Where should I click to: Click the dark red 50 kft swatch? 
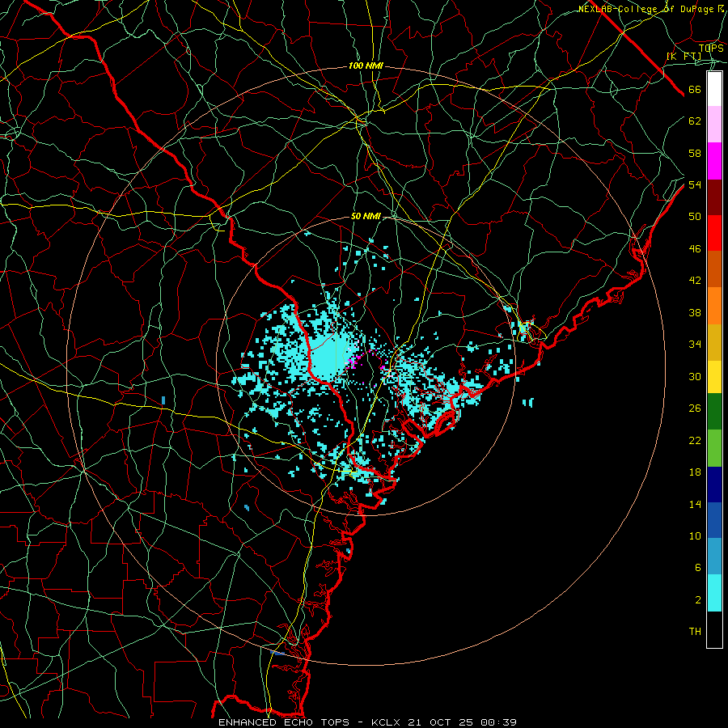pyautogui.click(x=714, y=197)
